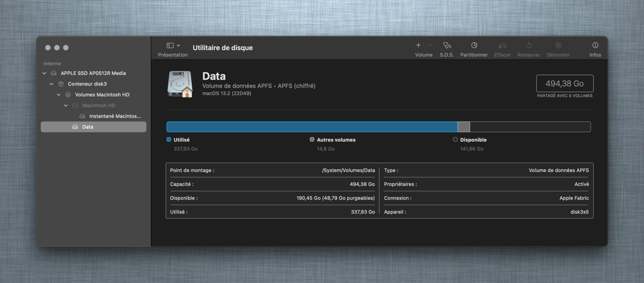Image resolution: width=644 pixels, height=283 pixels.
Task: Click the Effacer erase icon
Action: pyautogui.click(x=502, y=45)
